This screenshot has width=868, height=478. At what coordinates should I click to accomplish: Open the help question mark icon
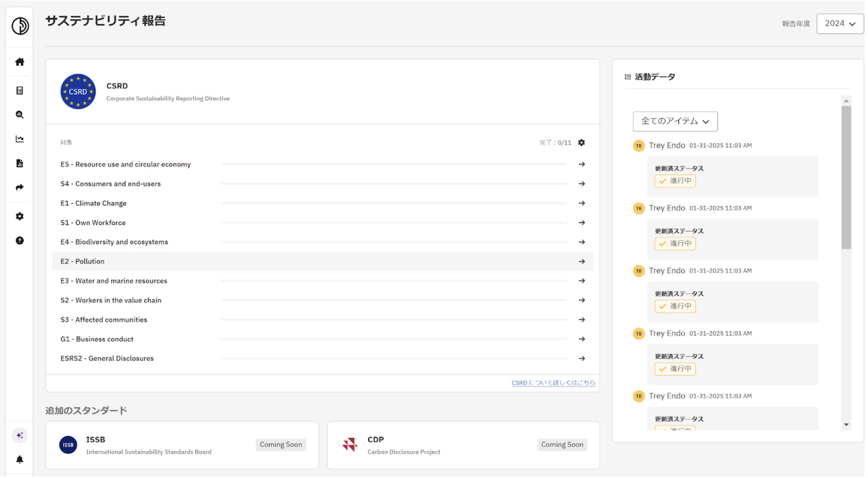pos(20,241)
